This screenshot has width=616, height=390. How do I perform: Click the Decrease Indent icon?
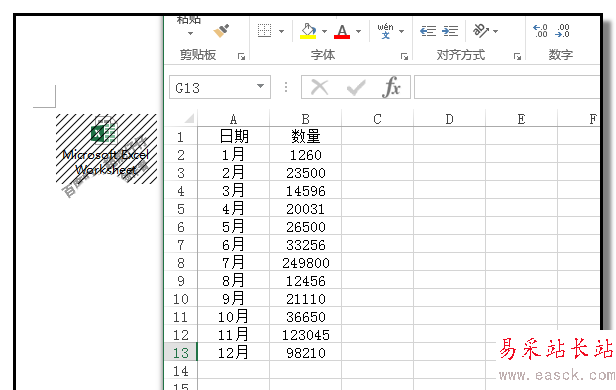[x=428, y=31]
